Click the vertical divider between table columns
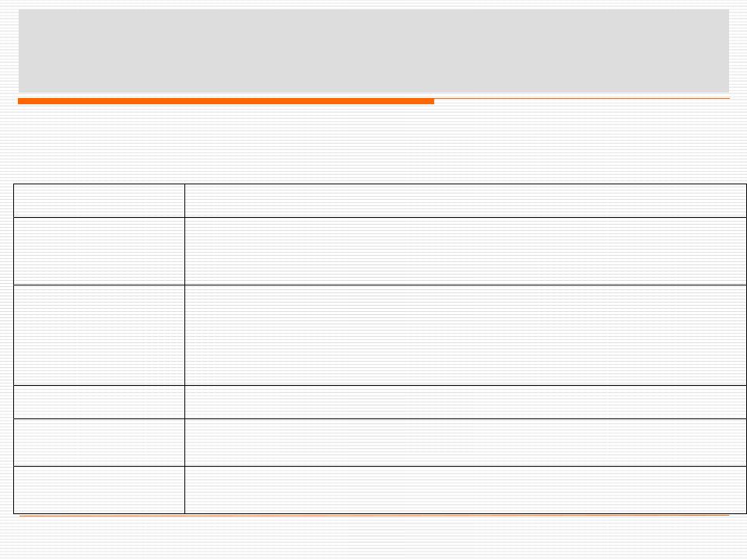The width and height of the screenshot is (747, 560). click(x=185, y=348)
